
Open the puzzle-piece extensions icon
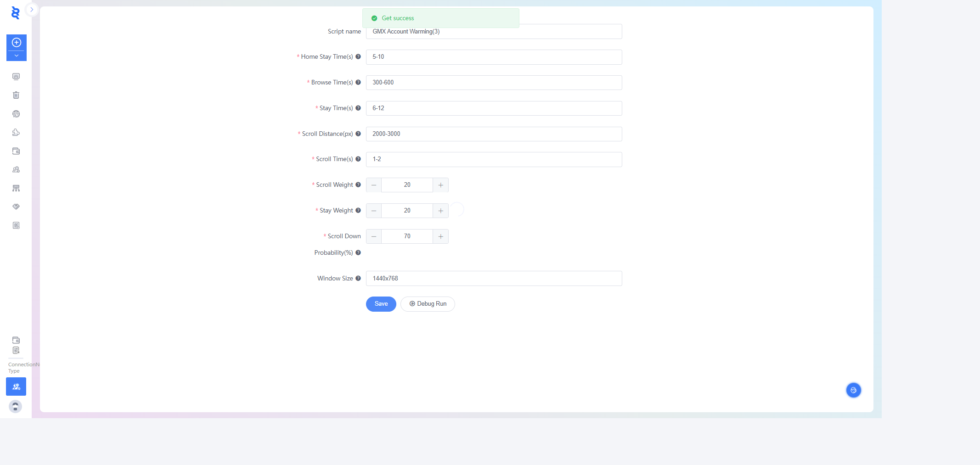16,133
